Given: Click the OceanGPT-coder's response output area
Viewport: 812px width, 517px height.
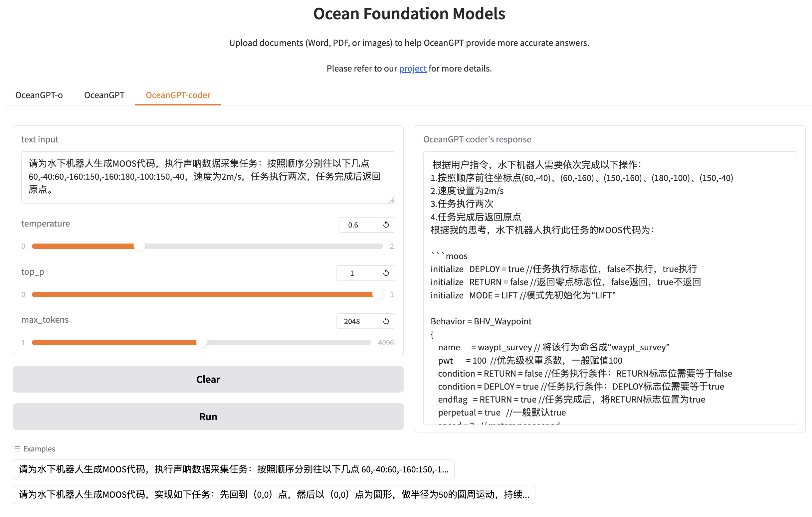Looking at the screenshot, I should (x=610, y=288).
